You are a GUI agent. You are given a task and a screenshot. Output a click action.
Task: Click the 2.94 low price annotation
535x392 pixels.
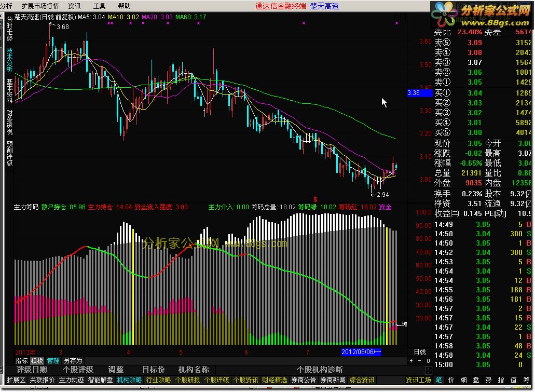coord(383,195)
